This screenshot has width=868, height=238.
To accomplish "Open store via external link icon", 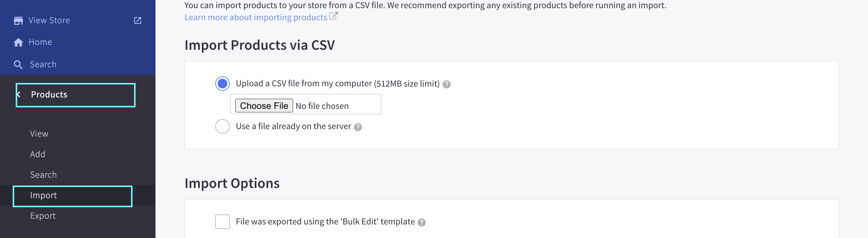I will (x=137, y=21).
